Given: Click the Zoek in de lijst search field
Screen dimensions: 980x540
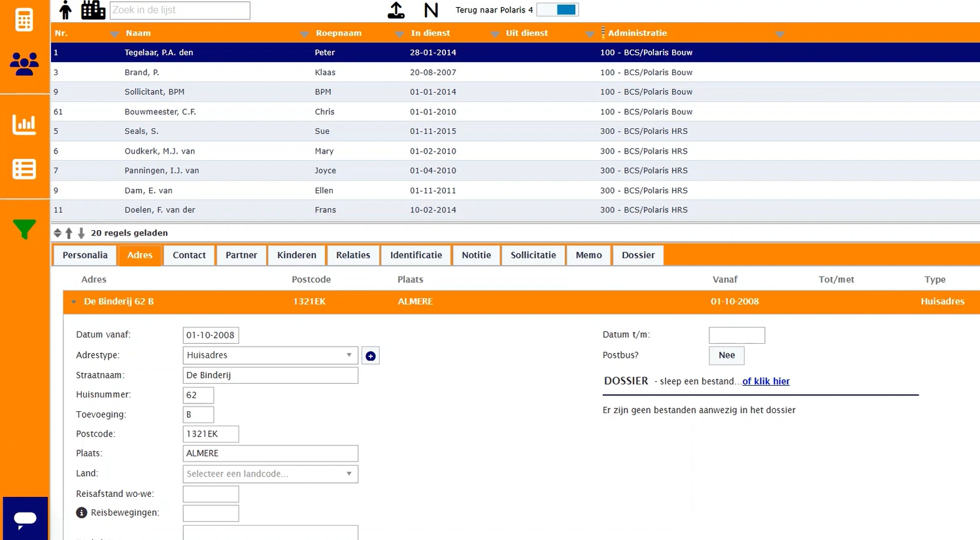Looking at the screenshot, I should point(180,10).
